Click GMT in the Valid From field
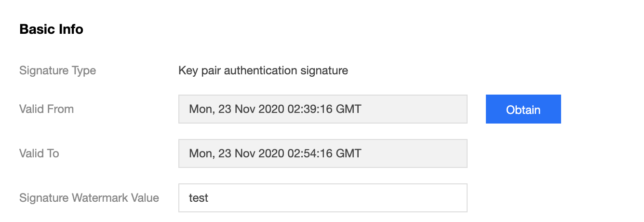The height and width of the screenshot is (222, 644). 348,109
